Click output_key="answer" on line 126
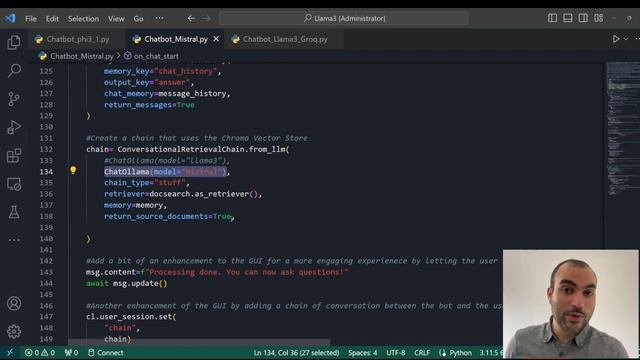The width and height of the screenshot is (640, 360). 147,82
